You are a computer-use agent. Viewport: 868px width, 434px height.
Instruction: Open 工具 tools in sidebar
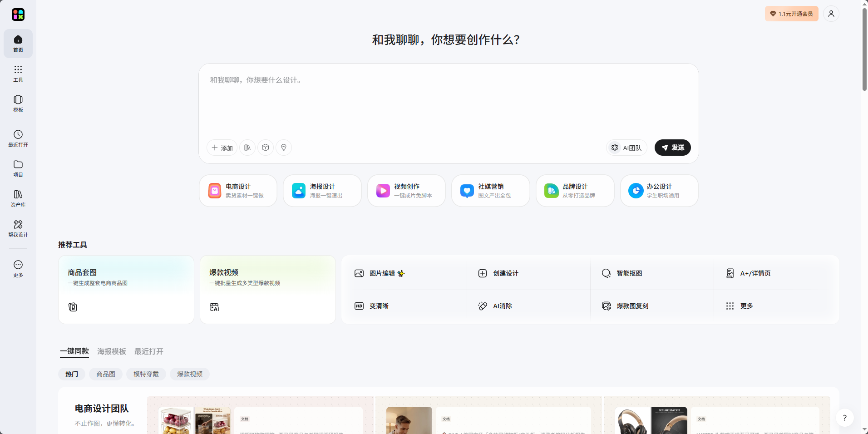tap(18, 74)
